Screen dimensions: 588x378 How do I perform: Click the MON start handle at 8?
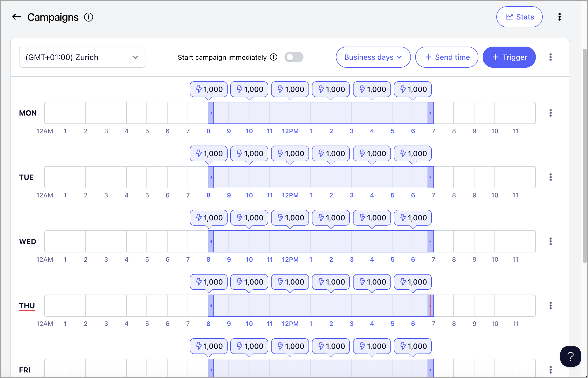coord(211,113)
